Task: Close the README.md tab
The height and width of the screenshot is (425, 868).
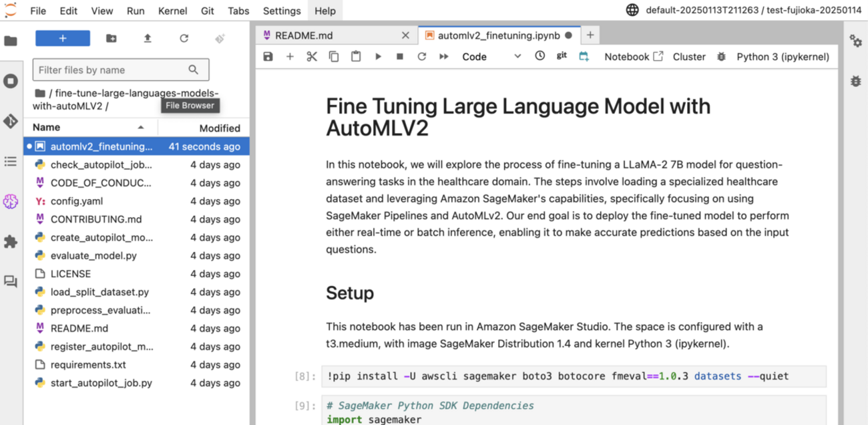Action: coord(405,35)
